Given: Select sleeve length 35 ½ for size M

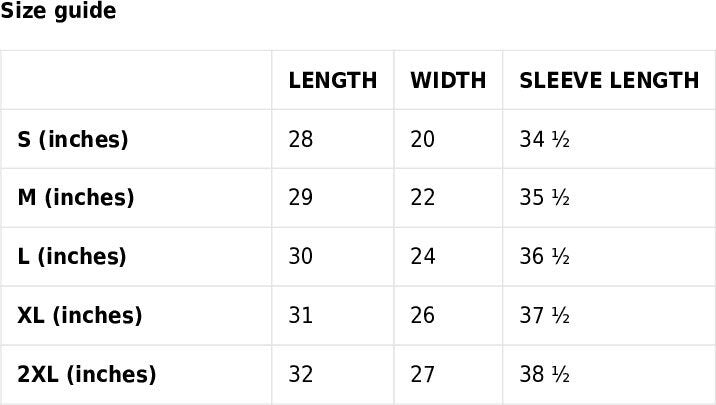Looking at the screenshot, I should pos(544,198).
